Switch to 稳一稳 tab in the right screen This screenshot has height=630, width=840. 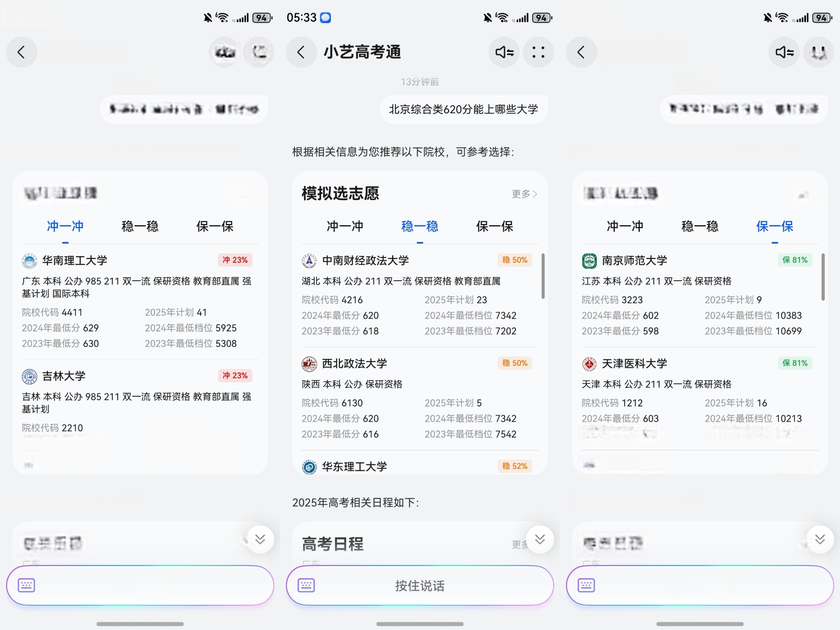click(700, 226)
